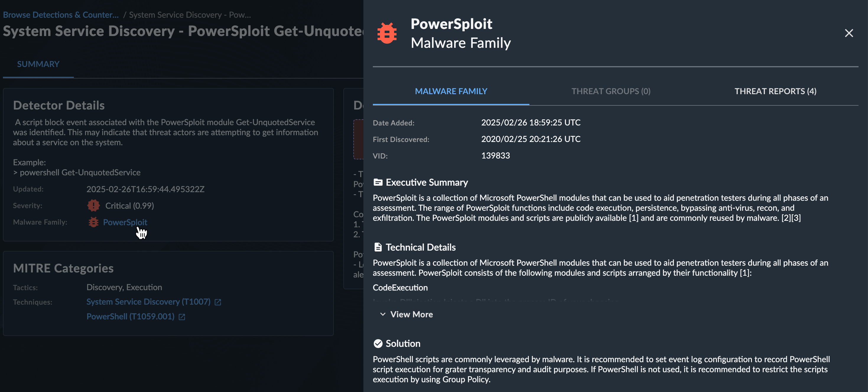Click the Critical severity badge icon

(x=93, y=205)
